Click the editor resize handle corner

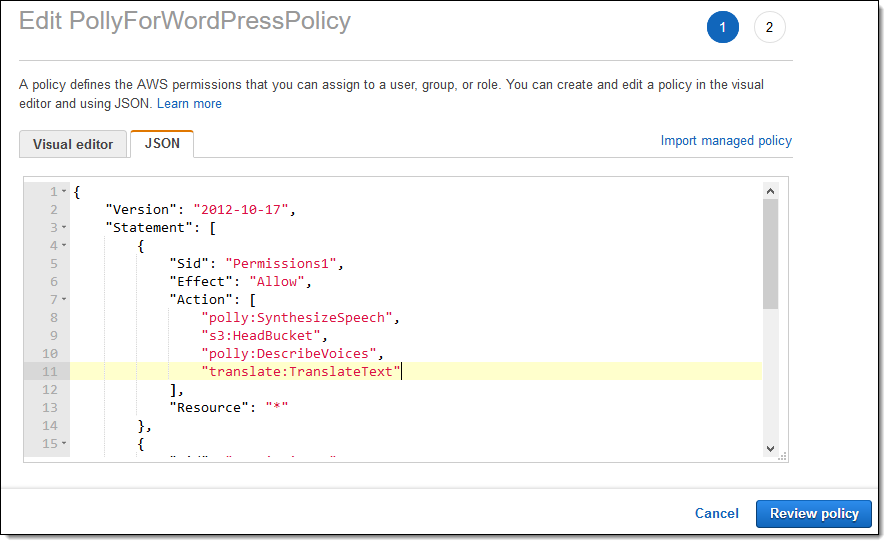[782, 455]
